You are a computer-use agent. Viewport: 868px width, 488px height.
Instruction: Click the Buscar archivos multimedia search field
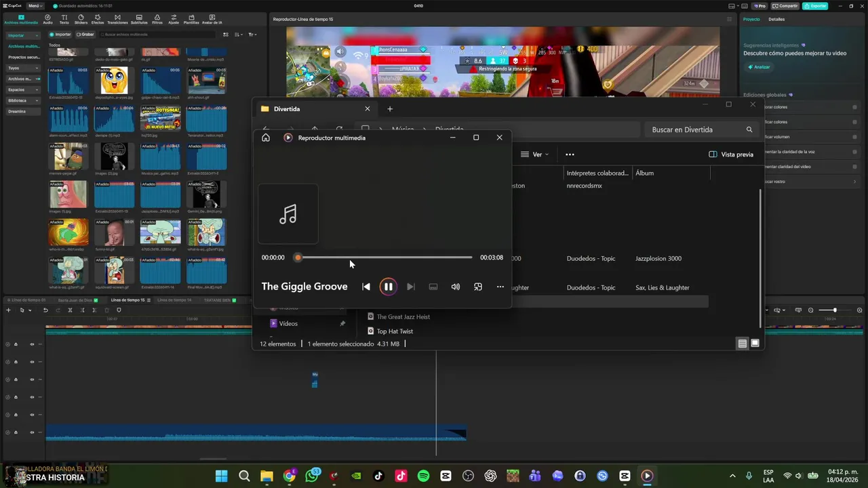pos(157,34)
